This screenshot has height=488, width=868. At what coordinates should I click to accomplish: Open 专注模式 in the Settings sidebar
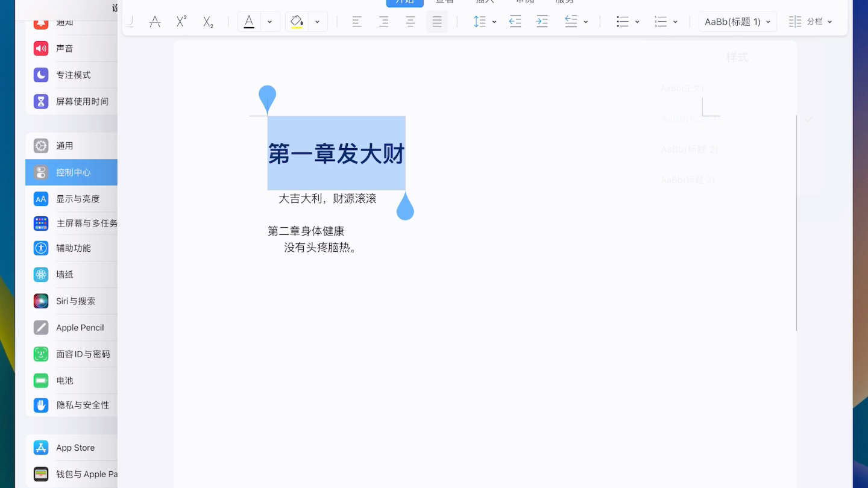point(71,75)
